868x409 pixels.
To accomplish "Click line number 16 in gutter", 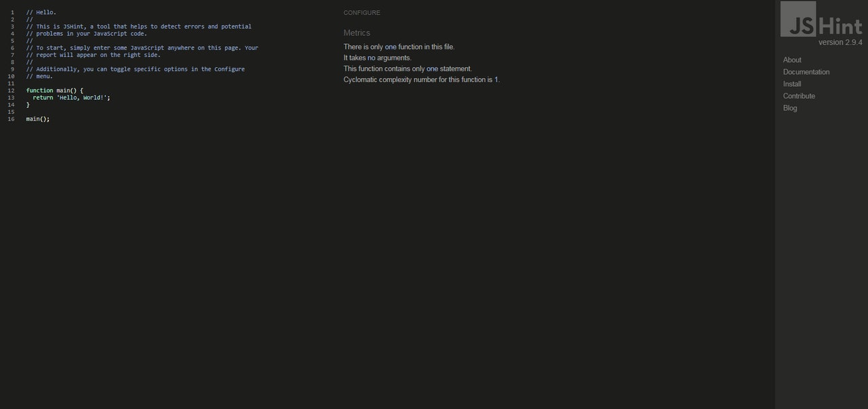I will [12, 119].
